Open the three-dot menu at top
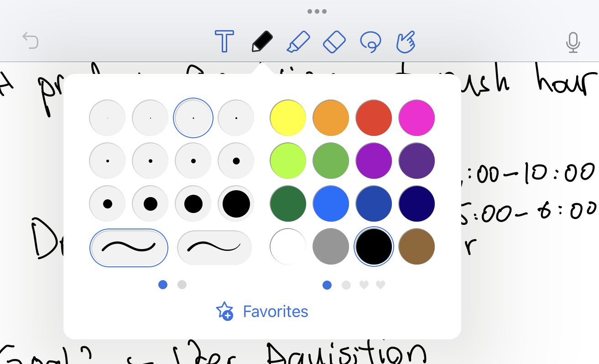 [x=317, y=11]
